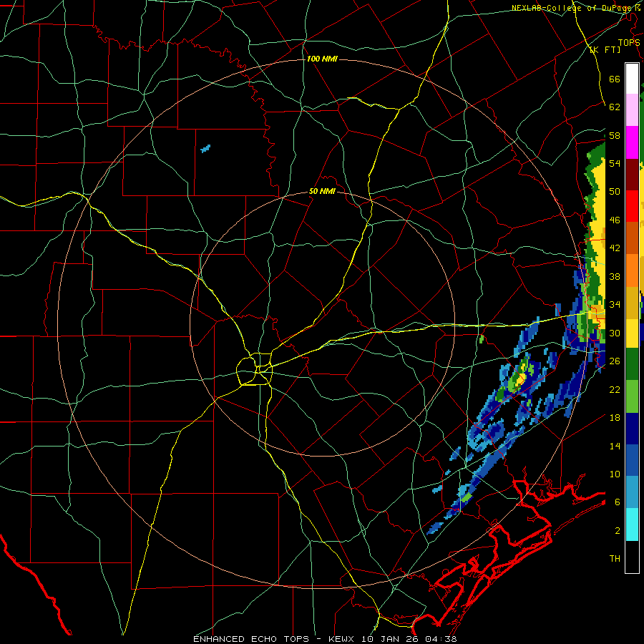Click the 34 legend value
Image resolution: width=644 pixels, height=644 pixels.
point(615,305)
